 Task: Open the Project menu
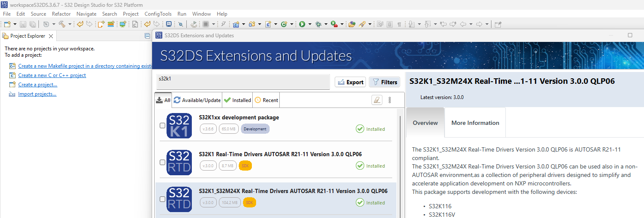pyautogui.click(x=131, y=14)
